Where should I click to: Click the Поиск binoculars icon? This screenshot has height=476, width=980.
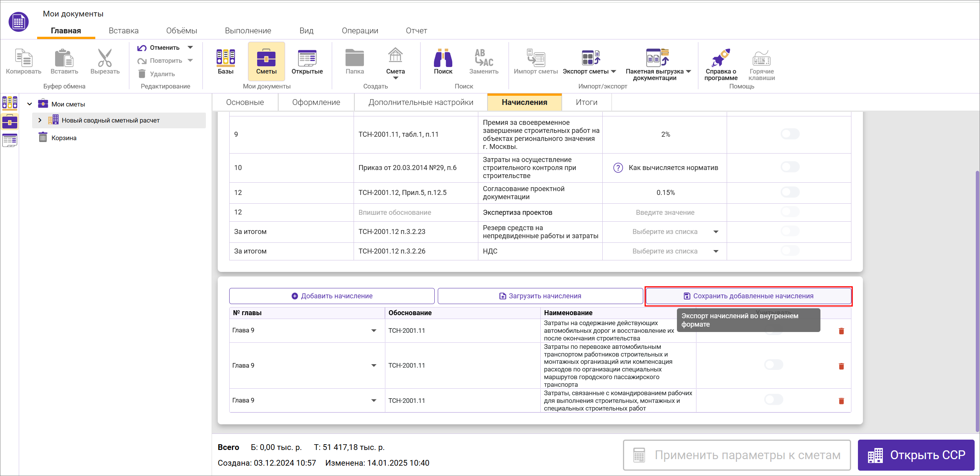443,58
